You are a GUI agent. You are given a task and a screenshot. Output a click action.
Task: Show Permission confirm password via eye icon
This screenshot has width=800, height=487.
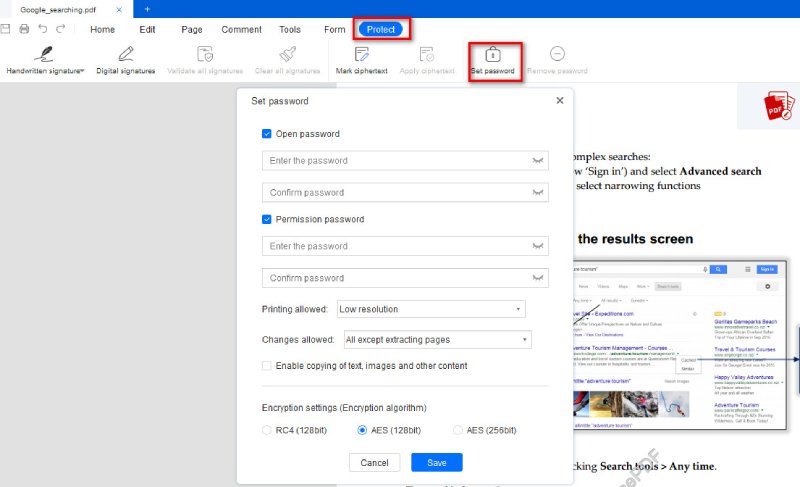537,278
